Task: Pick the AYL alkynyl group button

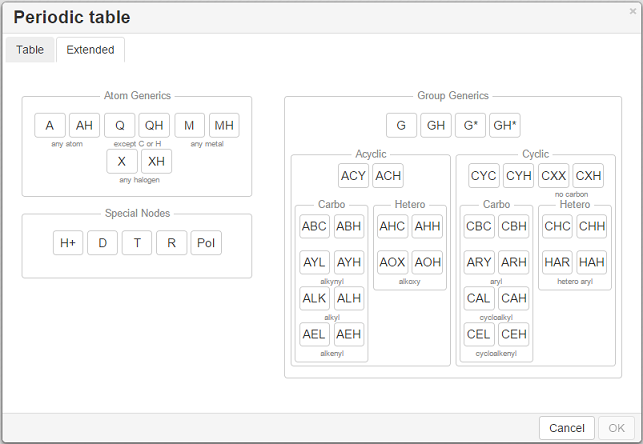Action: point(315,262)
